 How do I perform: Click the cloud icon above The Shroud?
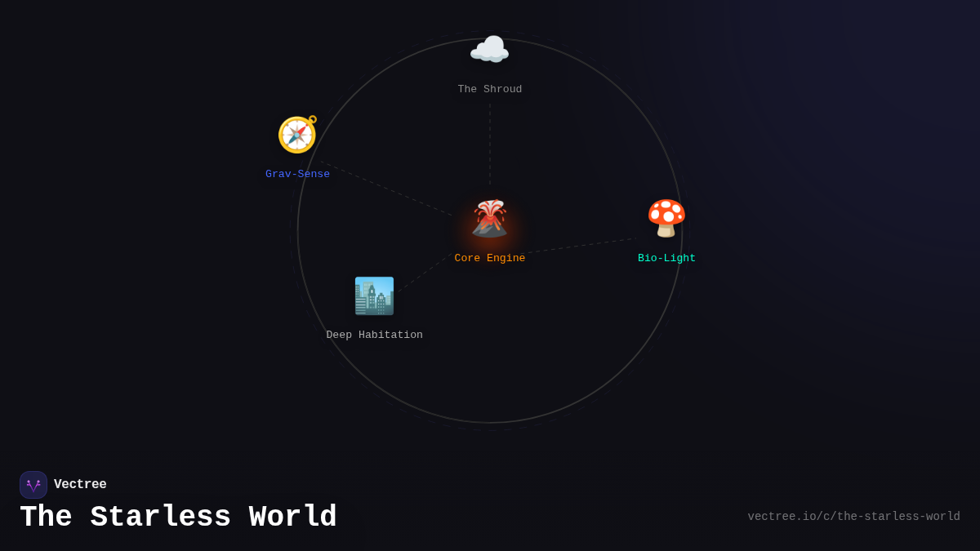(489, 48)
